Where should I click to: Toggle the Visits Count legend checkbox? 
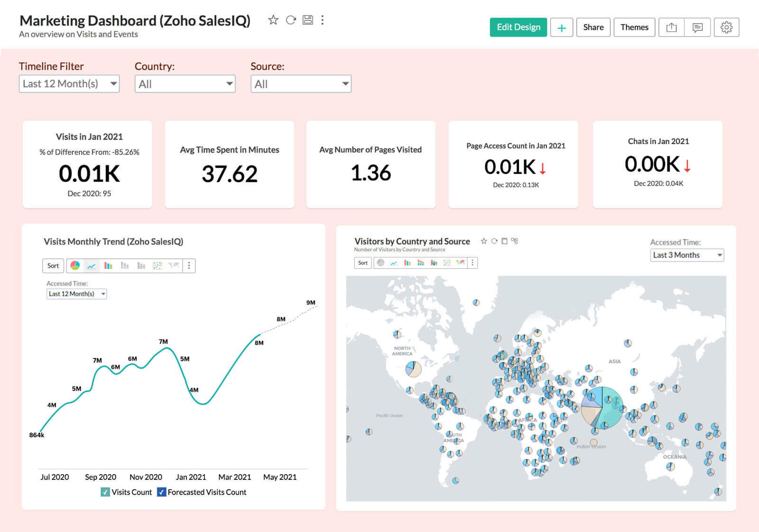105,492
